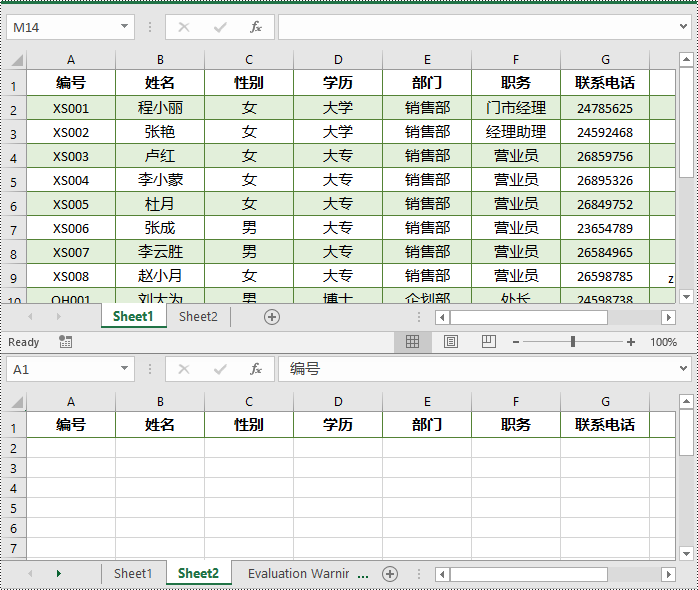
Task: Switch to Normal view
Action: coord(412,342)
